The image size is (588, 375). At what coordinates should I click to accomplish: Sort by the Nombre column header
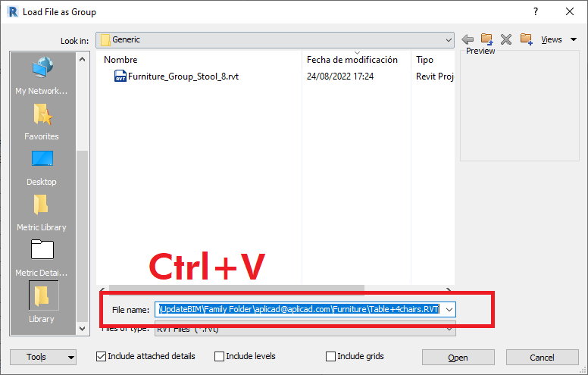pos(120,60)
